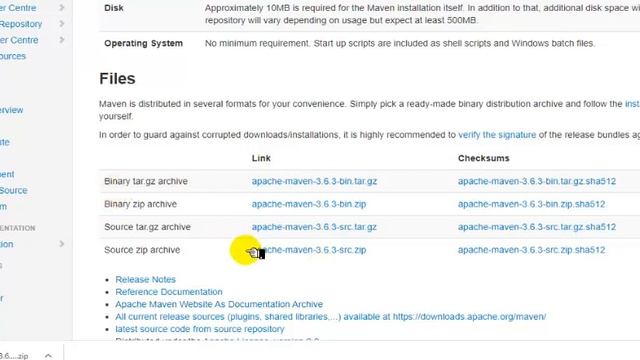Open latest source code from source repository

(200, 329)
